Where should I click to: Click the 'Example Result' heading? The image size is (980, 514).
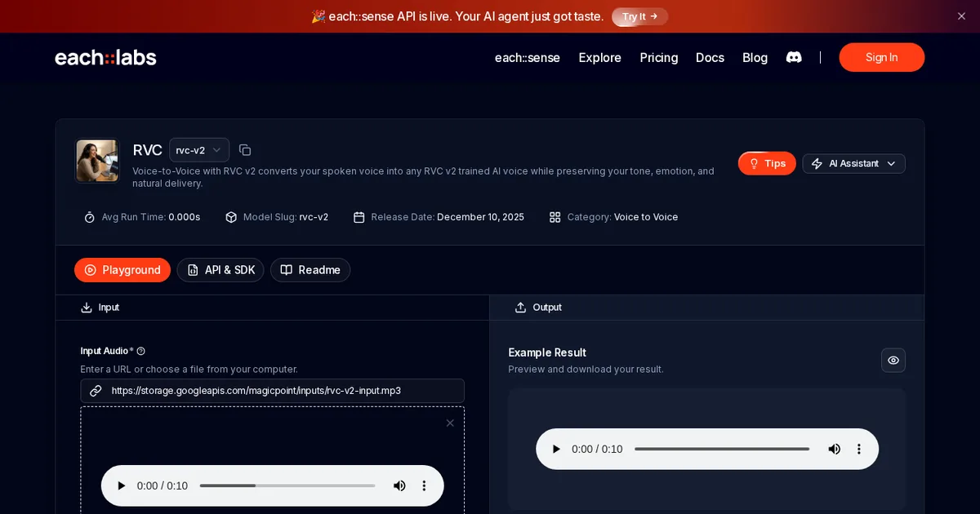tap(547, 352)
